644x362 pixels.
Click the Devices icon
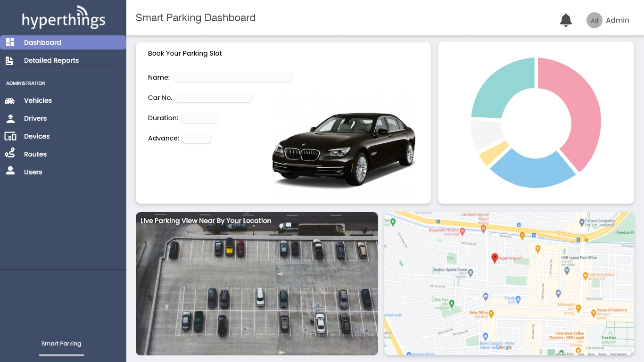10,136
